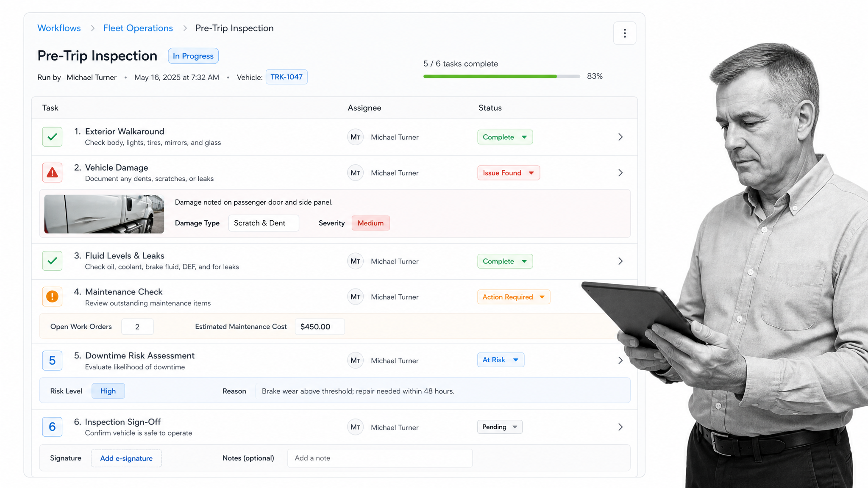
Task: Click the Inspection Sign-Off task title
Action: (123, 422)
